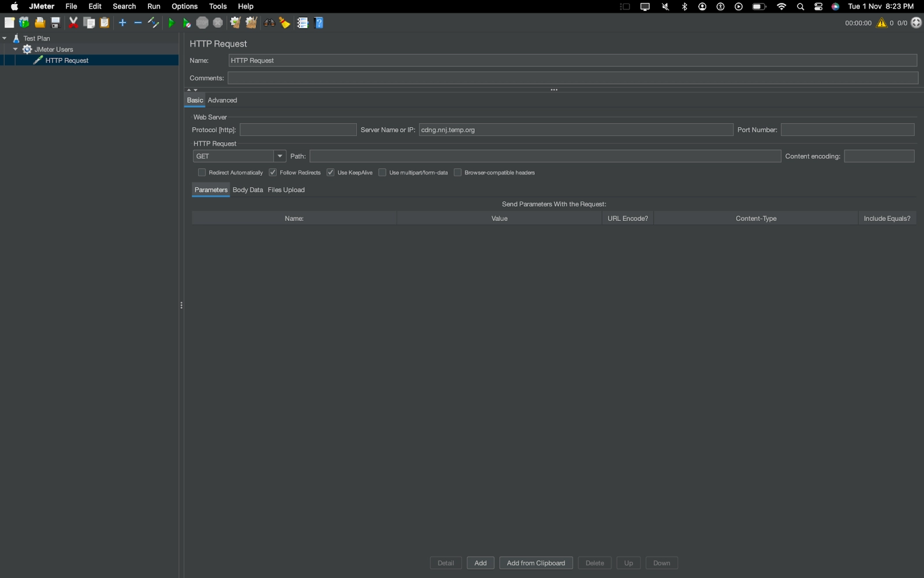Open the Templates icon in the toolbar
This screenshot has height=578, width=924.
24,23
